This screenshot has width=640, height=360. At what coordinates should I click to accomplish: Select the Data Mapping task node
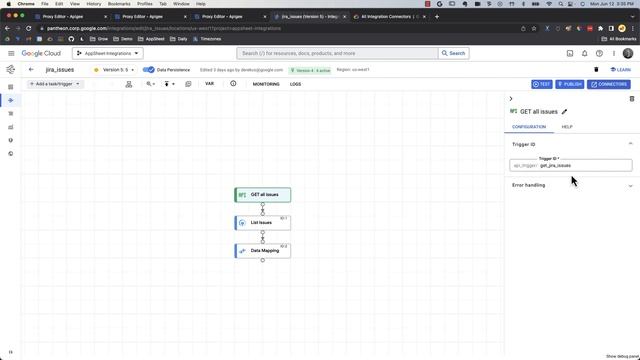point(263,251)
